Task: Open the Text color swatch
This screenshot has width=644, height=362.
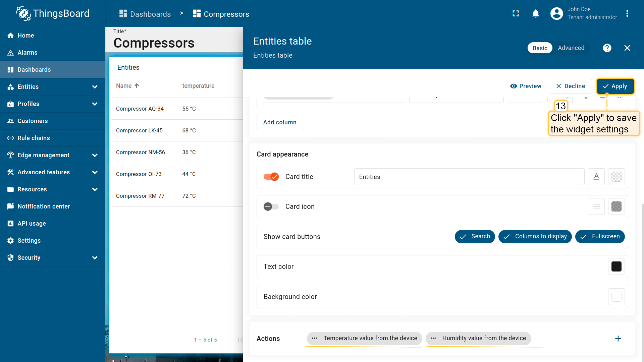Action: (616, 266)
